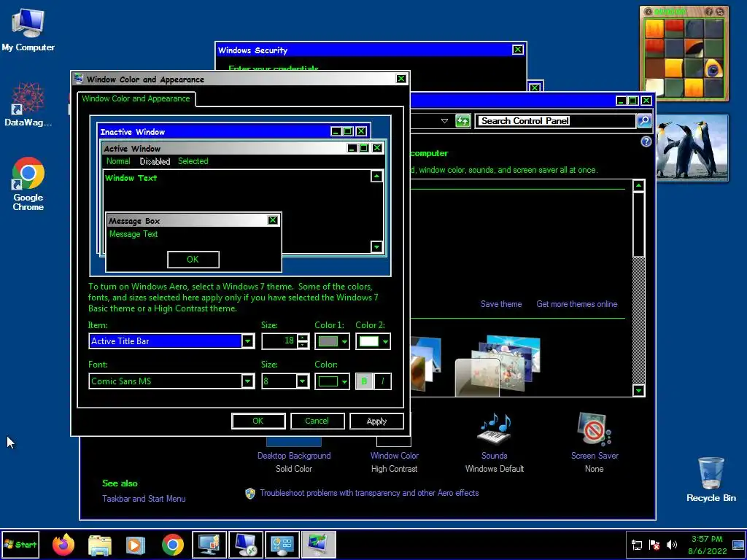Switch to the Control Panel taskbar button
Screen dimensions: 747x560
point(282,545)
